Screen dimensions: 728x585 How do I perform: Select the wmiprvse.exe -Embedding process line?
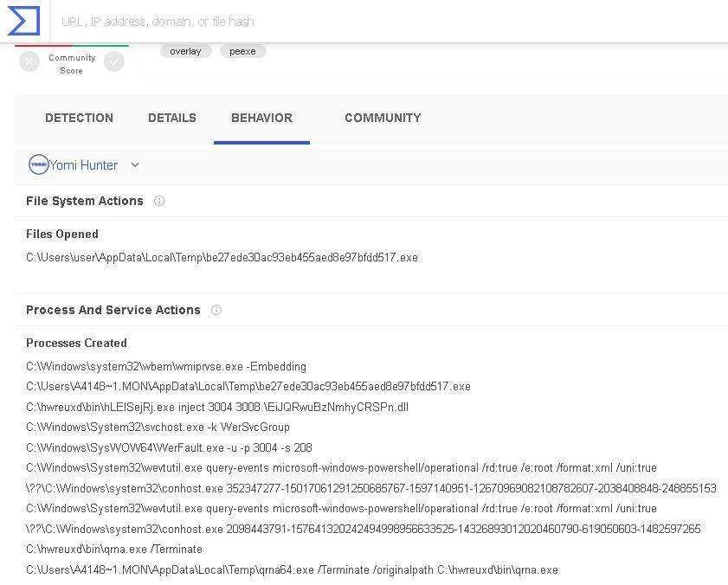(x=166, y=366)
